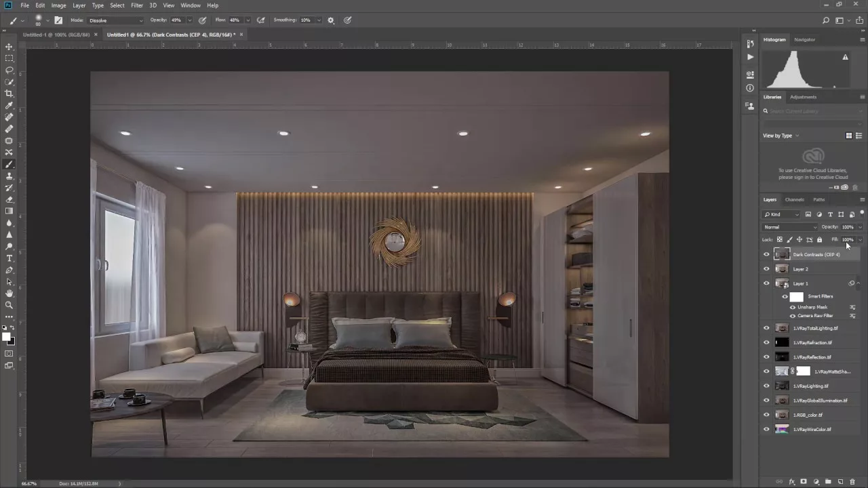Open the Layers panel options menu
The height and width of the screenshot is (488, 868).
coord(862,200)
